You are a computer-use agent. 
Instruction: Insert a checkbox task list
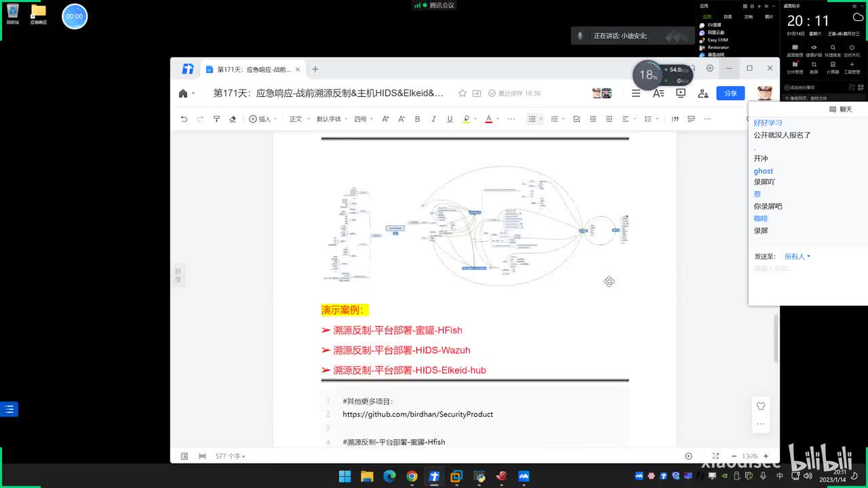[576, 119]
